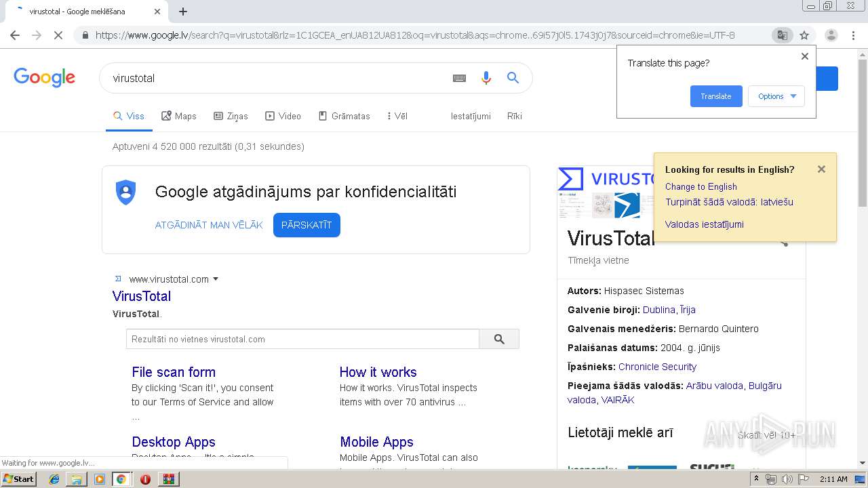Viewport: 868px width, 488px height.
Task: Click the Chrome taskbar icon
Action: (121, 479)
